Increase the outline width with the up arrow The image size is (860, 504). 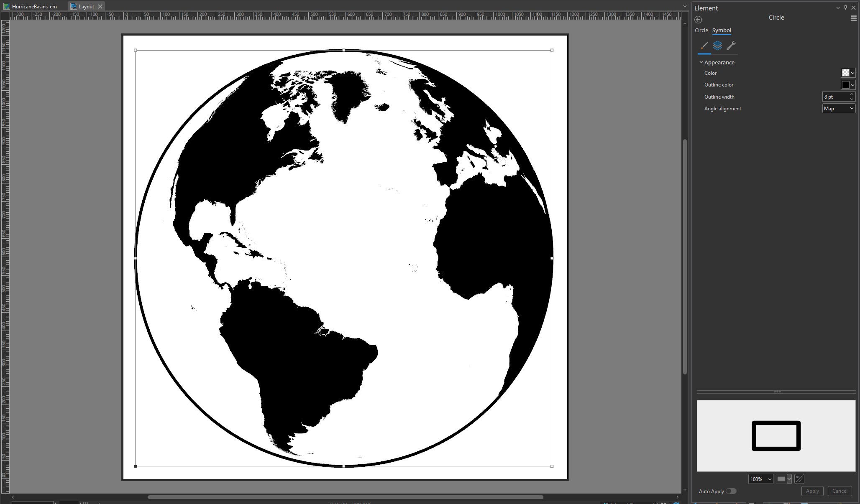[852, 94]
